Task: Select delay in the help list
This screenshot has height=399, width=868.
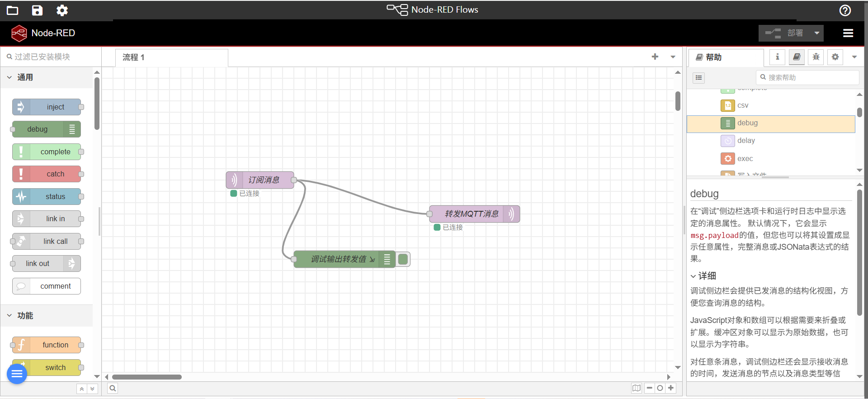Action: pyautogui.click(x=771, y=141)
